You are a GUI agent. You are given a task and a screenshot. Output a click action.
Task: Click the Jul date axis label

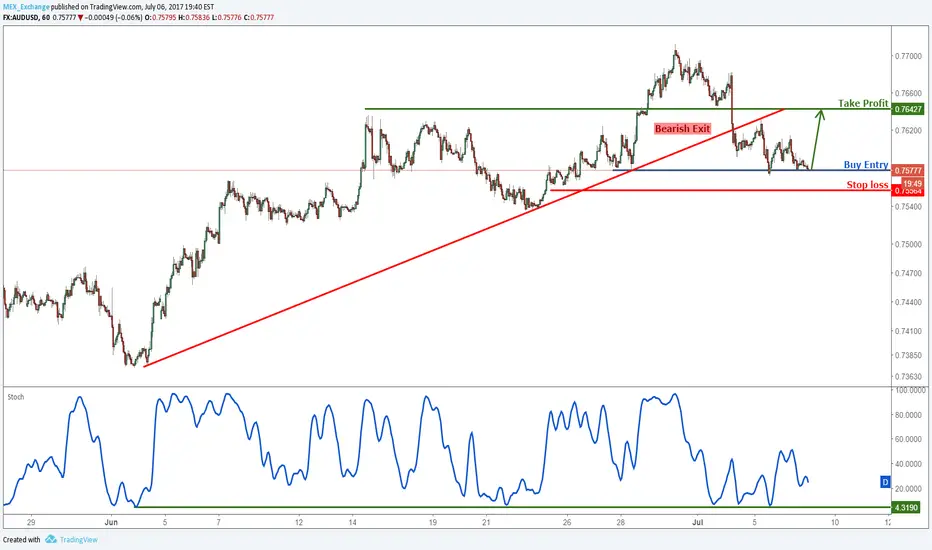pyautogui.click(x=697, y=523)
